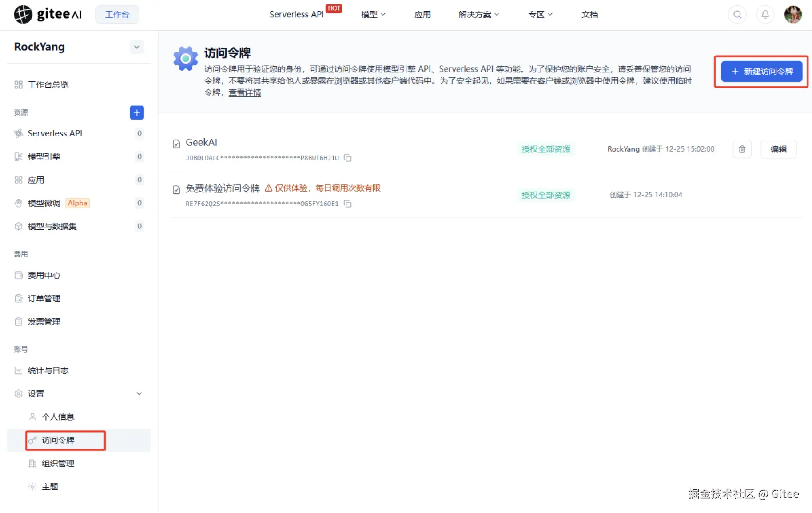Click the 费用中心 wallet icon
The height and width of the screenshot is (513, 812).
(x=18, y=275)
